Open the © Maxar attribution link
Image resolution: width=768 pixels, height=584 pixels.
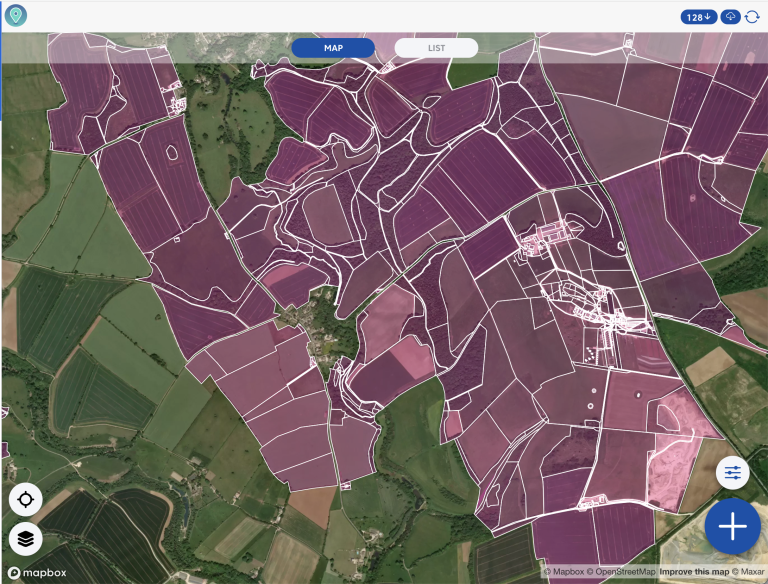(x=747, y=572)
